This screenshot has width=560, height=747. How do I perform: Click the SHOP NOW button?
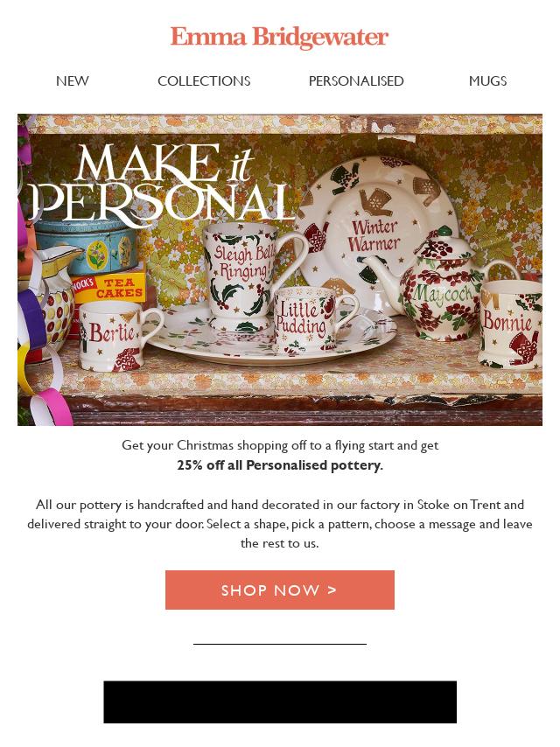280,590
